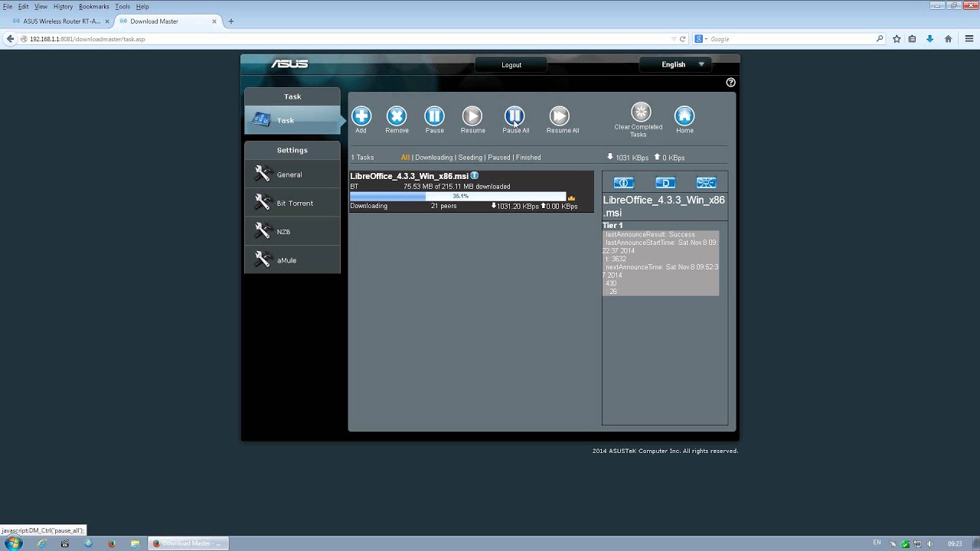Filter tasks by All
This screenshot has width=980, height=551.
[x=405, y=158]
